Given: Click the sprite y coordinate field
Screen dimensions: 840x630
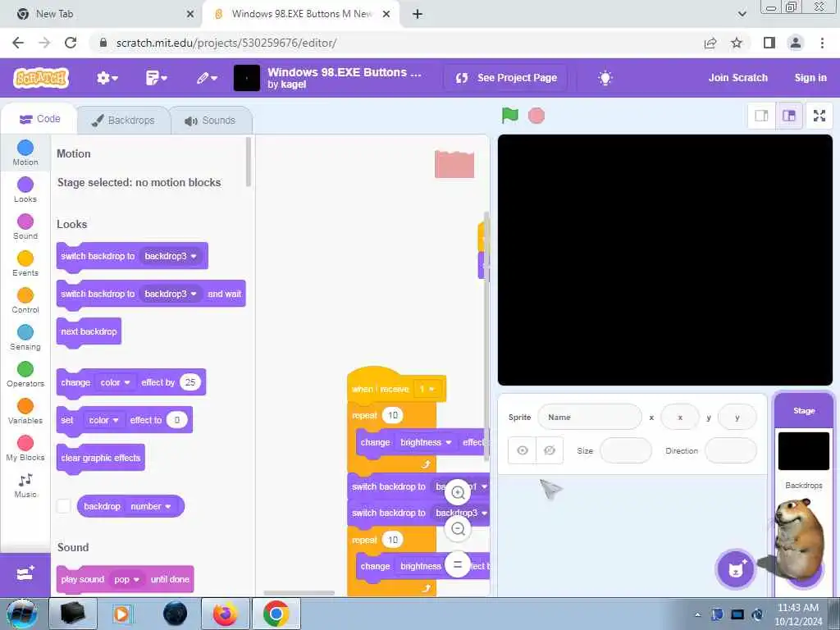Looking at the screenshot, I should coord(737,417).
